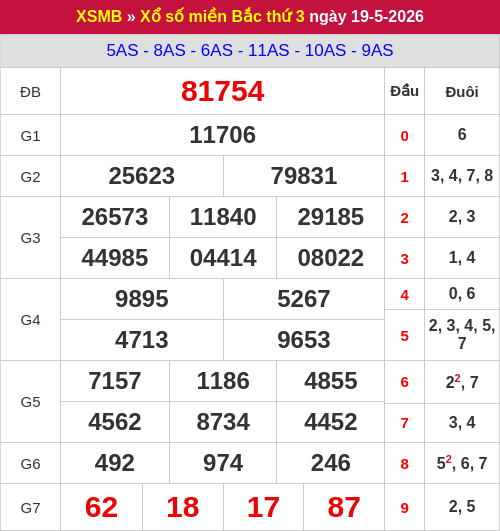500x531 pixels.
Task: Open the XSMB link in the header
Action: pyautogui.click(x=99, y=16)
